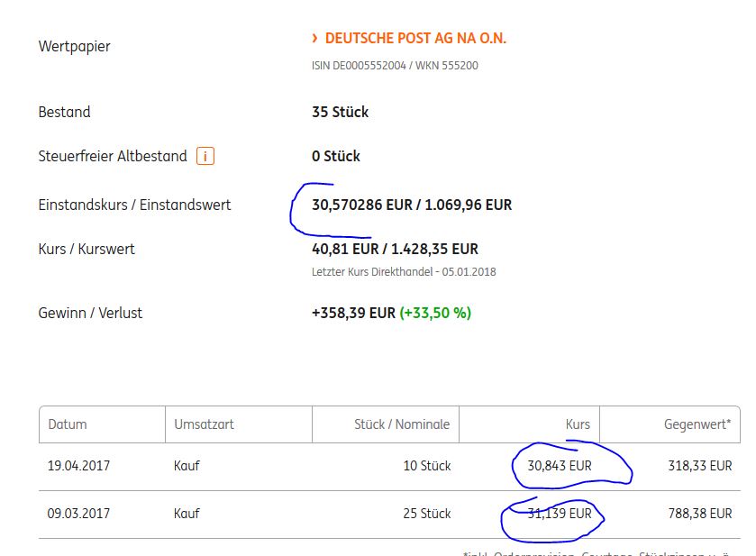Click the orange chevron before DEUTSCHE POST

point(314,39)
